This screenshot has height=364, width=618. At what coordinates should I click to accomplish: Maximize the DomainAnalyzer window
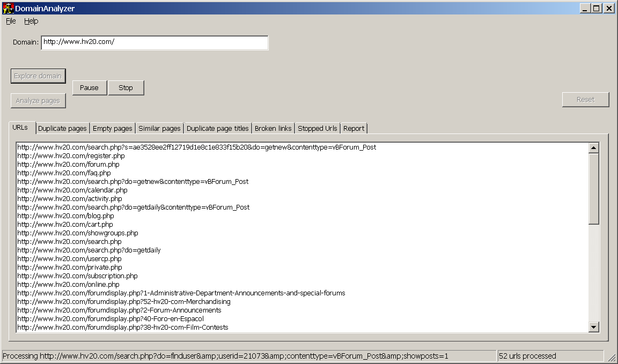coord(597,8)
